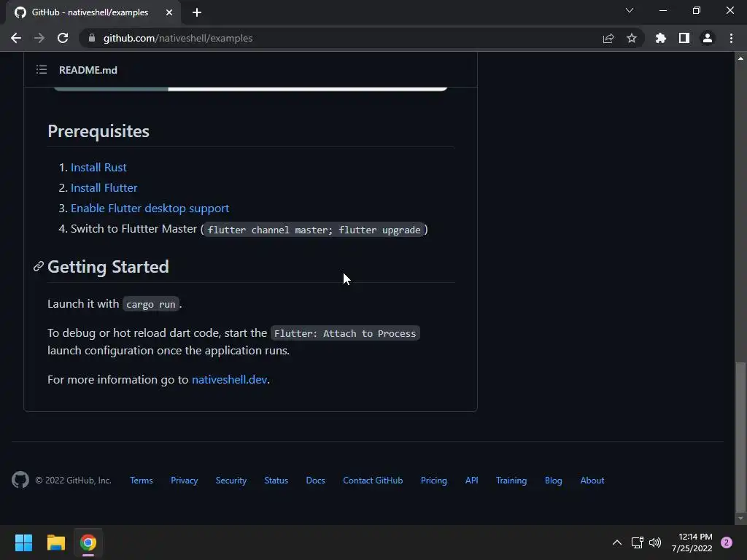
Task: Open a new browser tab
Action: pos(197,12)
